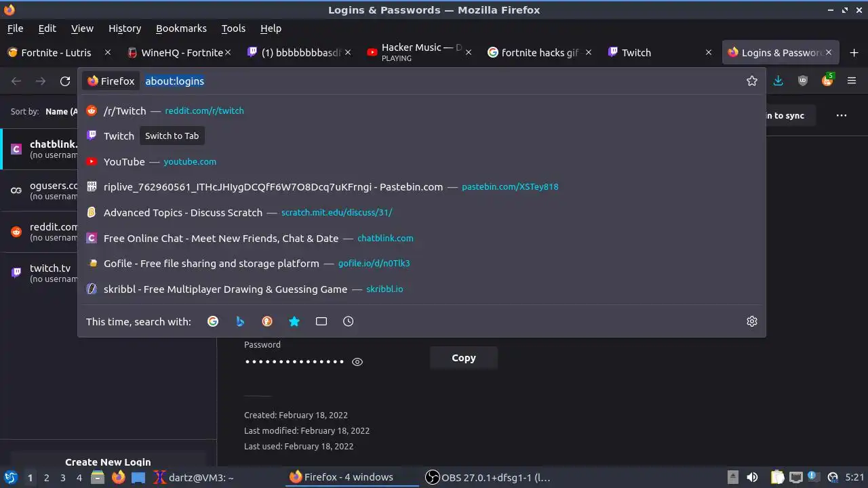This screenshot has height=488, width=868.
Task: Switch to workspace 3
Action: point(62,478)
